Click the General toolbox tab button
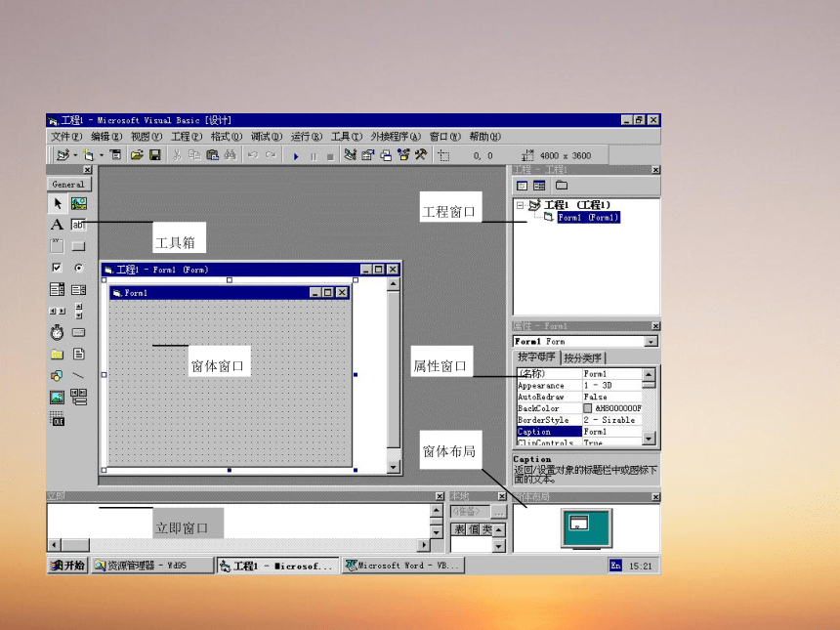The image size is (840, 630). (68, 185)
